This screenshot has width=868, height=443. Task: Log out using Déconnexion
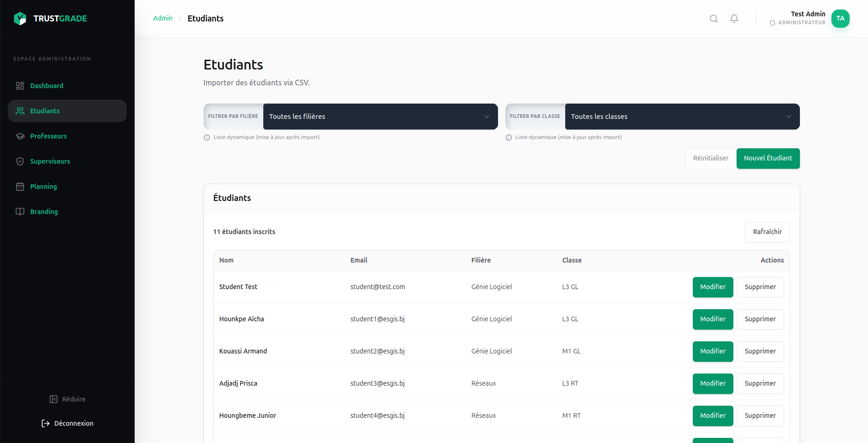click(x=68, y=423)
